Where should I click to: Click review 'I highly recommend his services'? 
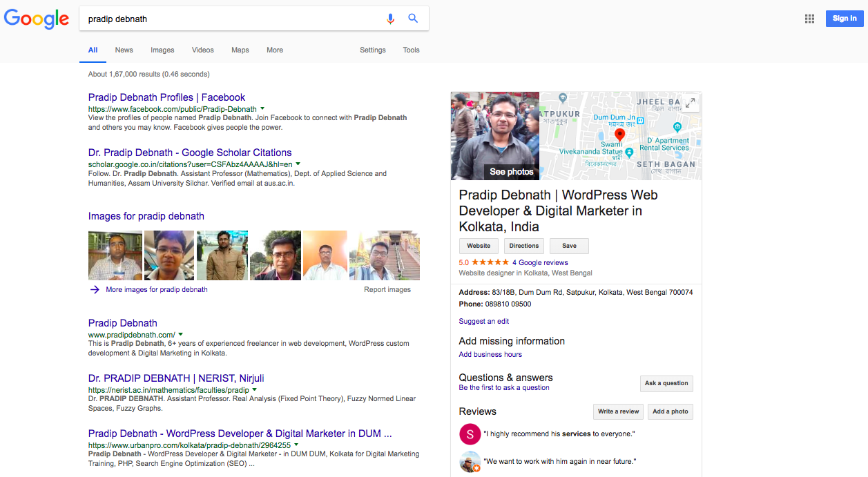559,434
